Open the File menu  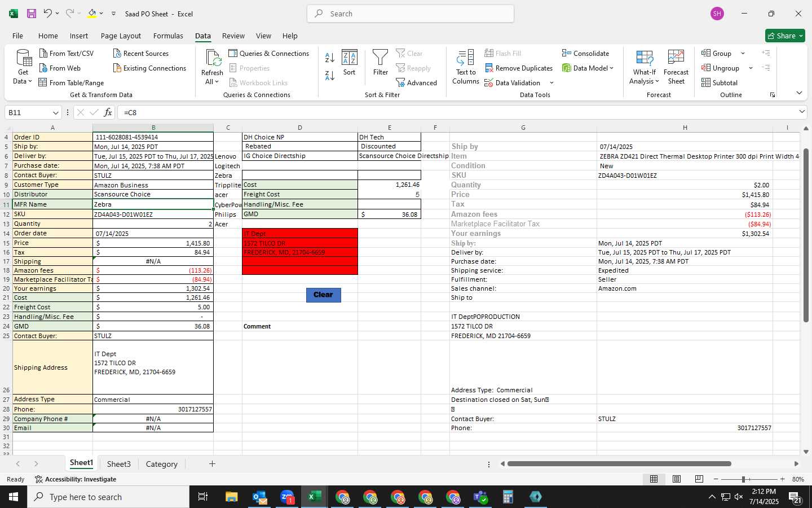click(x=17, y=36)
